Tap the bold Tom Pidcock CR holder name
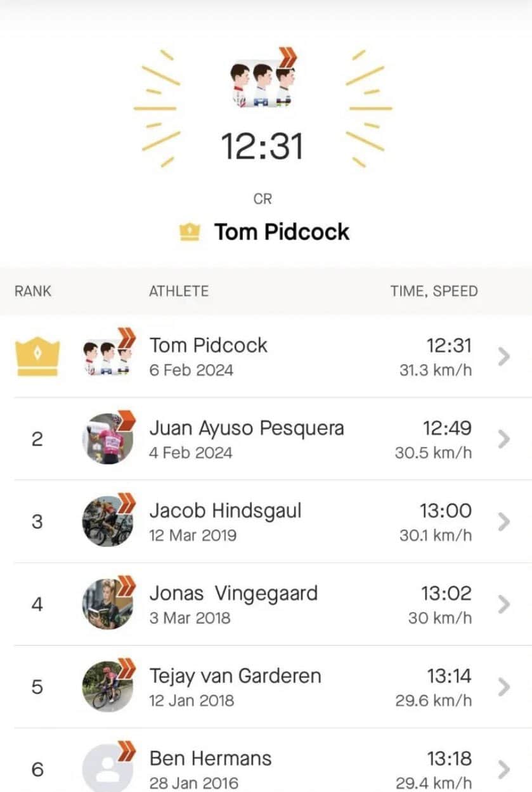The width and height of the screenshot is (532, 792). [x=282, y=232]
